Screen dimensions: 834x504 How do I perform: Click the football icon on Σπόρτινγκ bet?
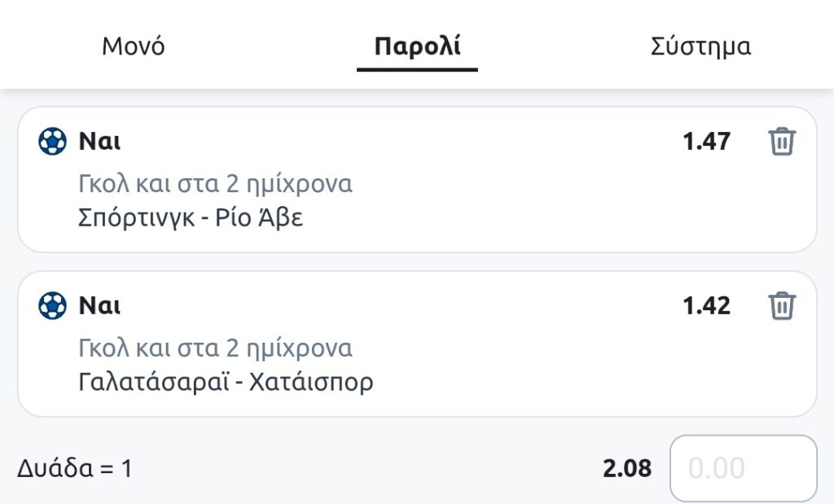tap(52, 142)
